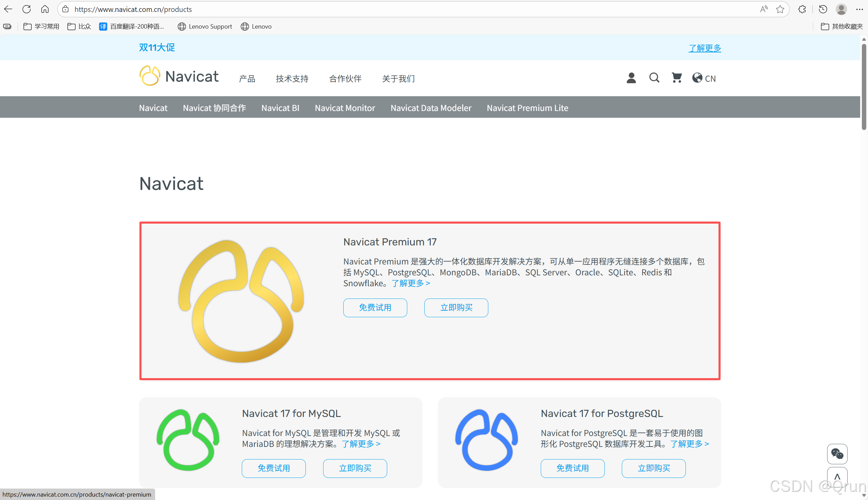Open the 其他收藏夹 folder

tap(841, 27)
